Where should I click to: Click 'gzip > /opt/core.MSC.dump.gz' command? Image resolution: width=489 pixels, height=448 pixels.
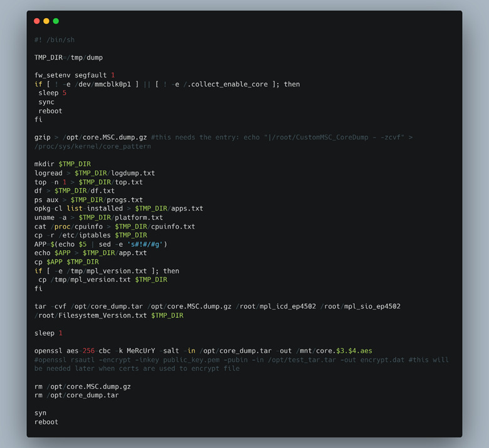[90, 137]
